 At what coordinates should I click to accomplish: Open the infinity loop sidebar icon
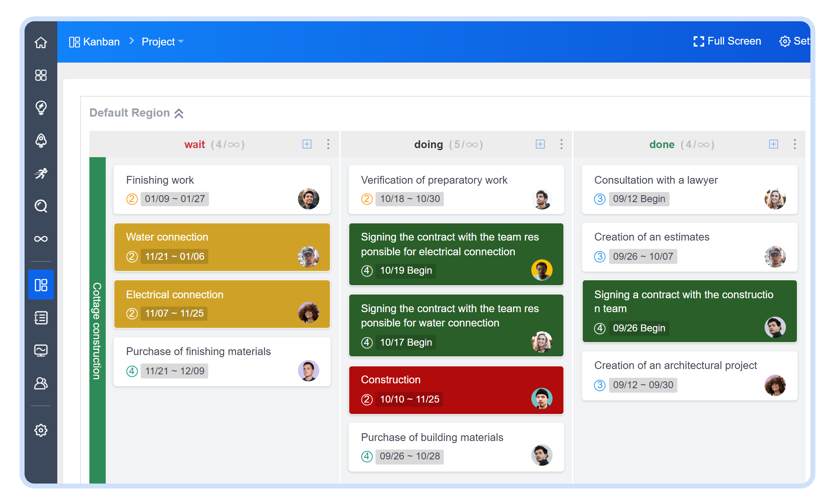pos(41,239)
